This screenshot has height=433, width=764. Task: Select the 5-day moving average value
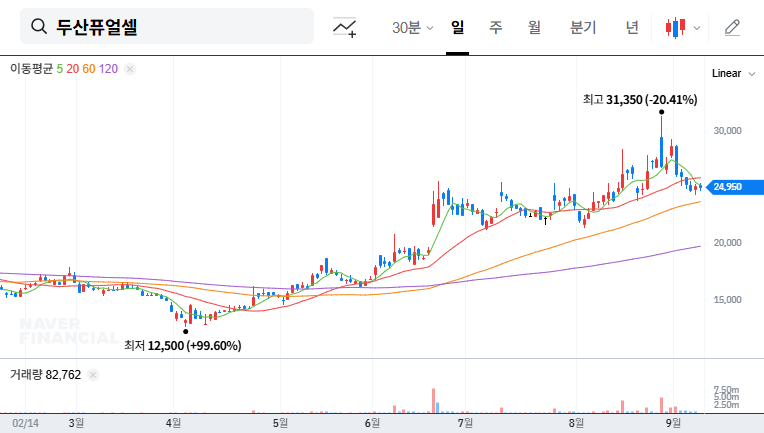59,69
